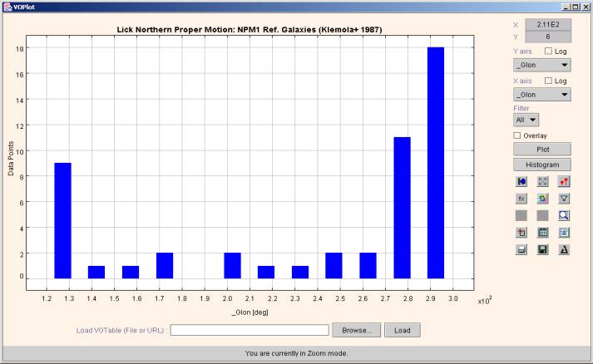Image resolution: width=593 pixels, height=364 pixels.
Task: Click the four-arrows fit-to-view icon
Action: [x=542, y=181]
